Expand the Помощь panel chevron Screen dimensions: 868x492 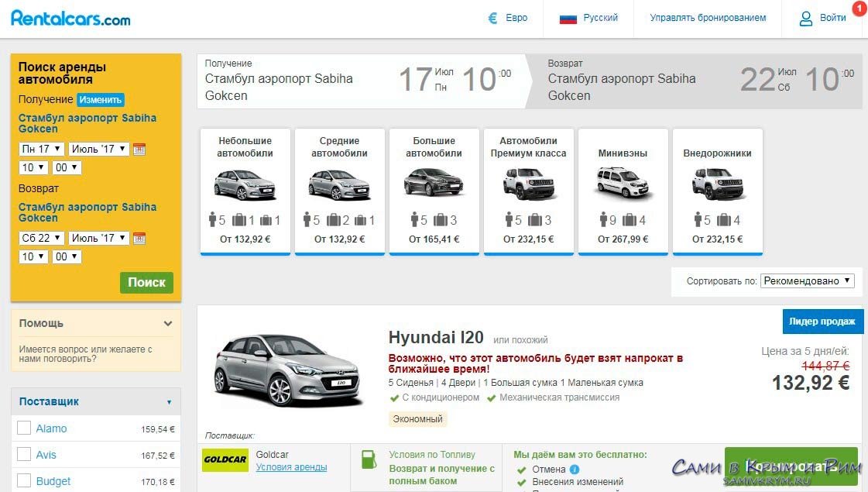click(168, 324)
